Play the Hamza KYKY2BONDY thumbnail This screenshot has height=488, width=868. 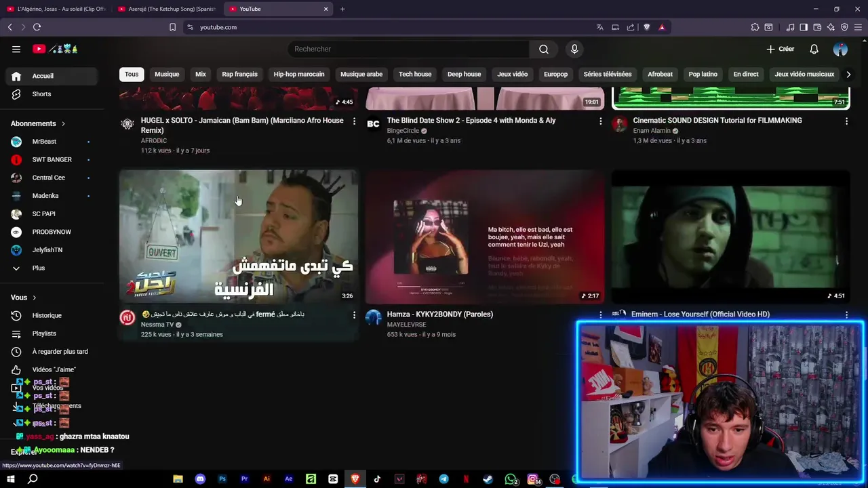click(485, 237)
